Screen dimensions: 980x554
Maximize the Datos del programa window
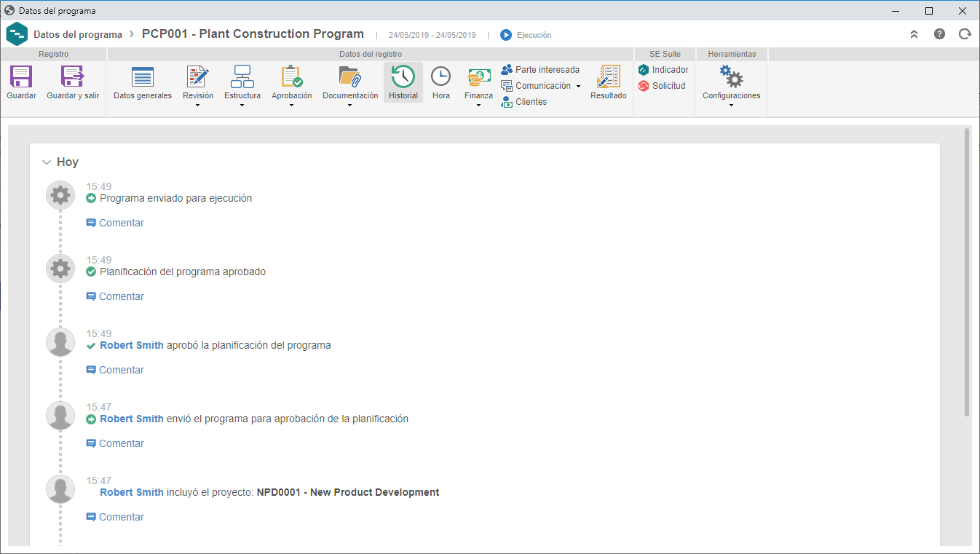click(929, 11)
